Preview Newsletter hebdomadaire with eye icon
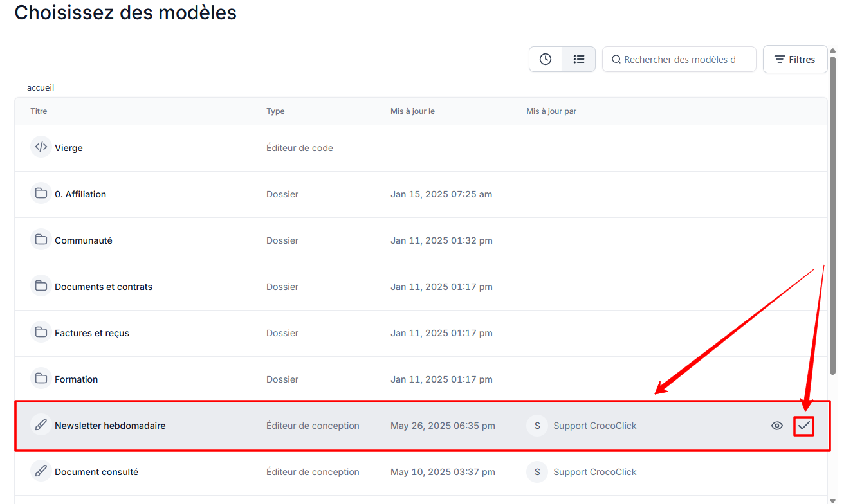The height and width of the screenshot is (504, 853). point(777,426)
